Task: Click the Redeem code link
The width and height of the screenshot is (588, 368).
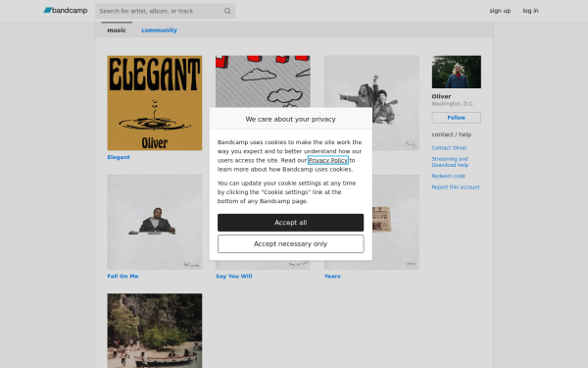Action: (x=449, y=176)
